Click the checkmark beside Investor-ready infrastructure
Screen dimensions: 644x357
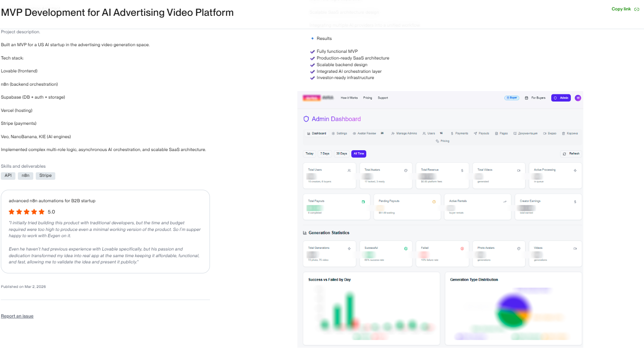pos(313,78)
